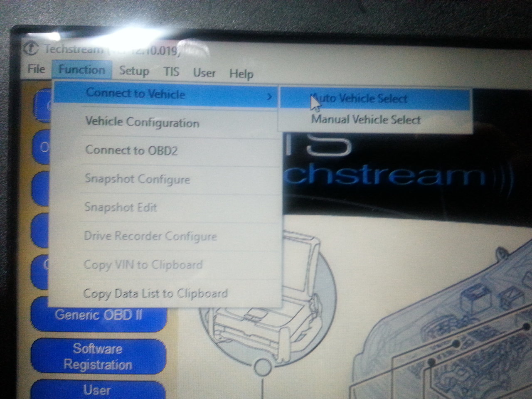Click the User sidebar button
The image size is (532, 399).
[97, 389]
